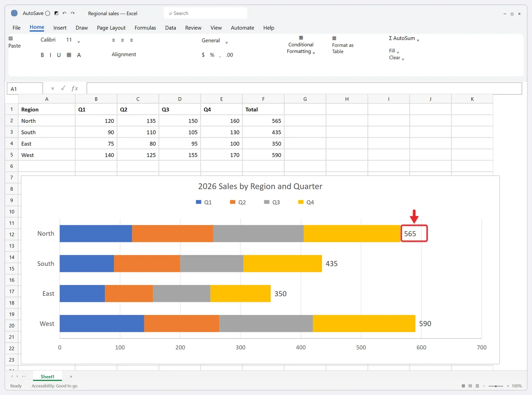Switch to the Insert tab

pos(60,28)
